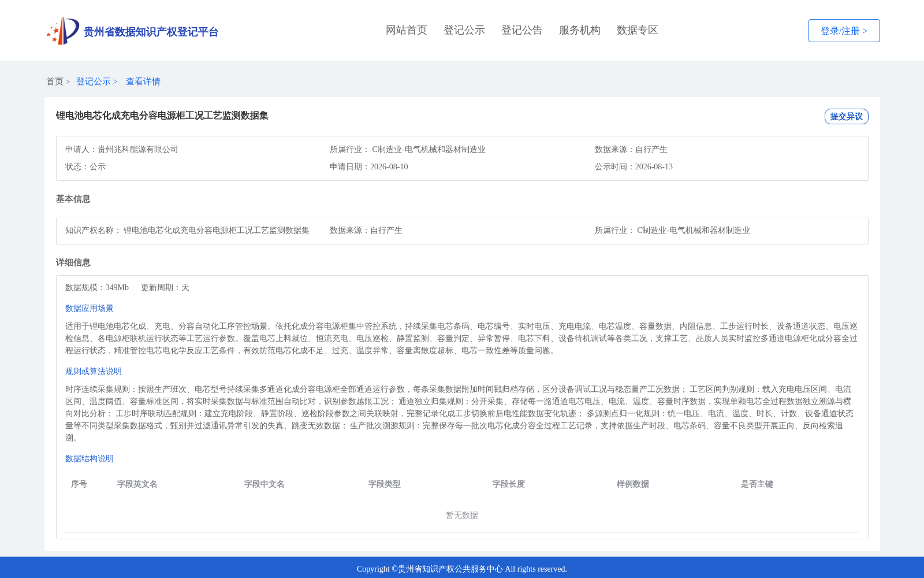Click the 提交异议 button
924x578 pixels.
[x=847, y=116]
